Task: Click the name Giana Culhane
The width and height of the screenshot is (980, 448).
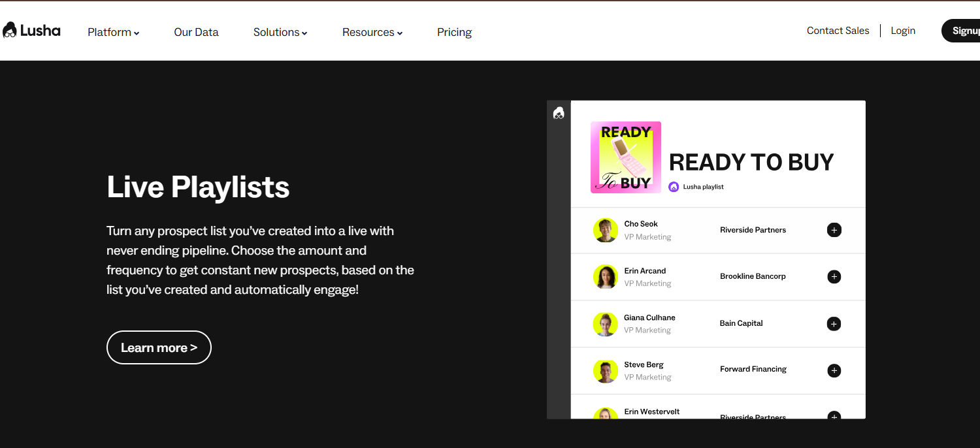Action: pyautogui.click(x=649, y=318)
